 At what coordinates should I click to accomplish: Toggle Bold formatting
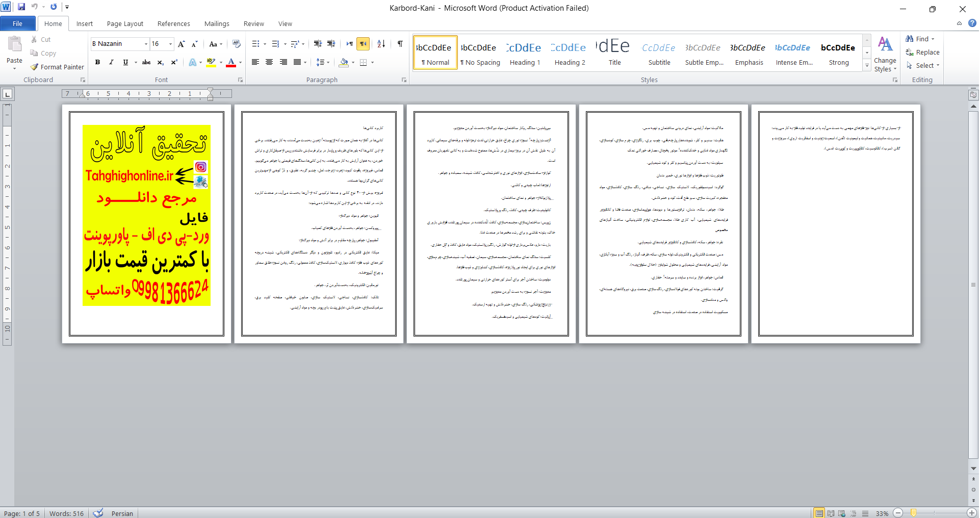[x=97, y=62]
